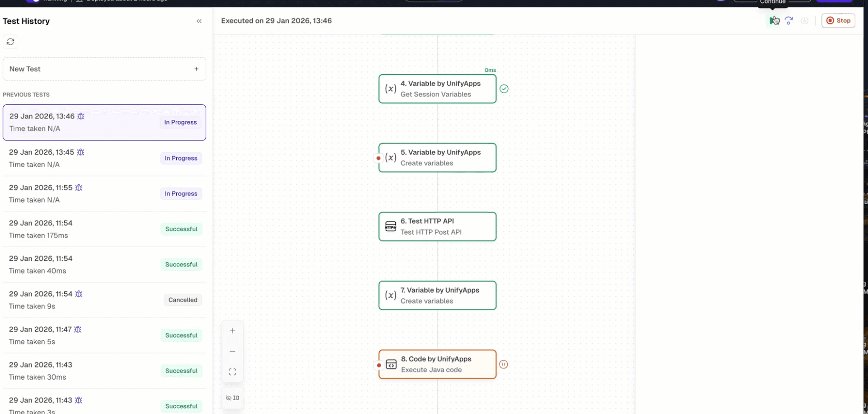
Task: Click the Step Into debug icon
Action: 805,21
